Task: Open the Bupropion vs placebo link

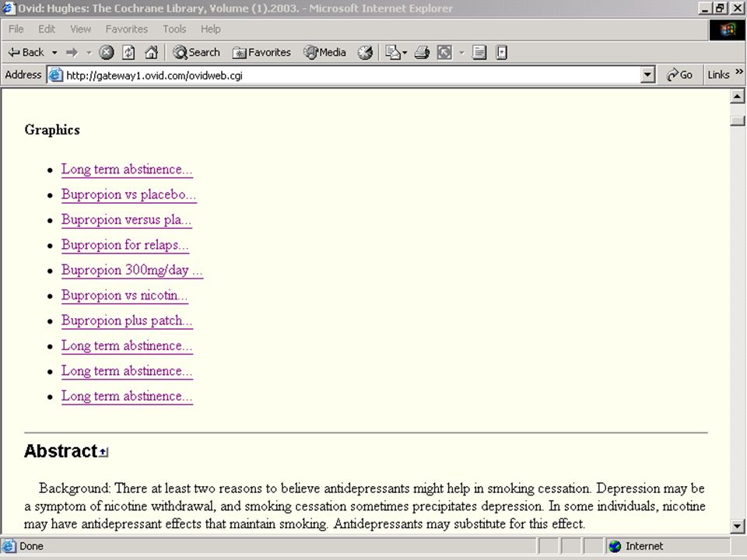Action: (x=128, y=194)
